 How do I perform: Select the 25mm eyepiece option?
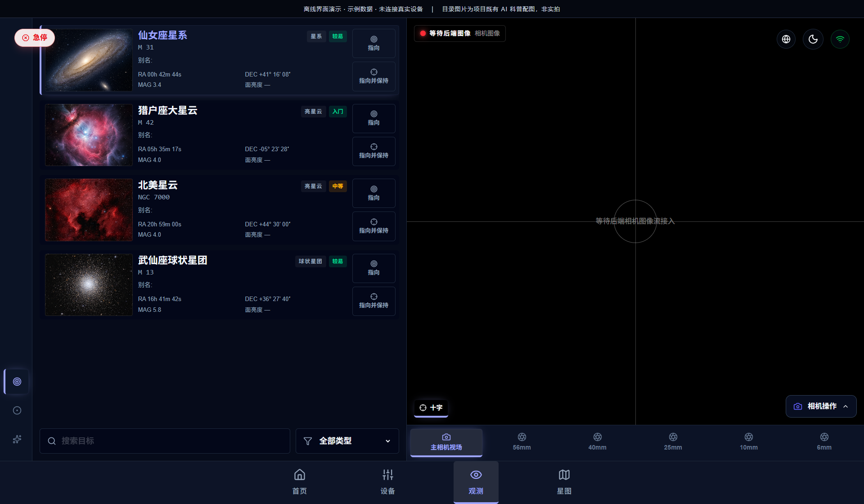click(673, 442)
